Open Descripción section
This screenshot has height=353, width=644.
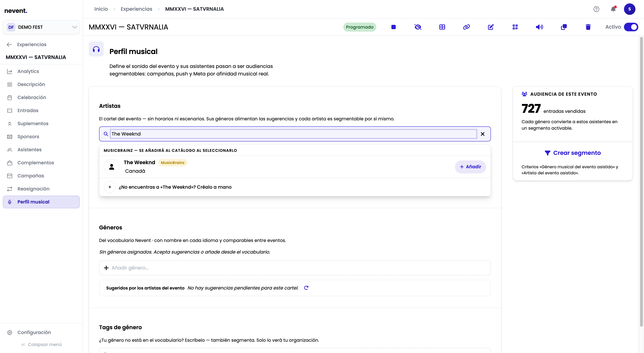click(41, 84)
